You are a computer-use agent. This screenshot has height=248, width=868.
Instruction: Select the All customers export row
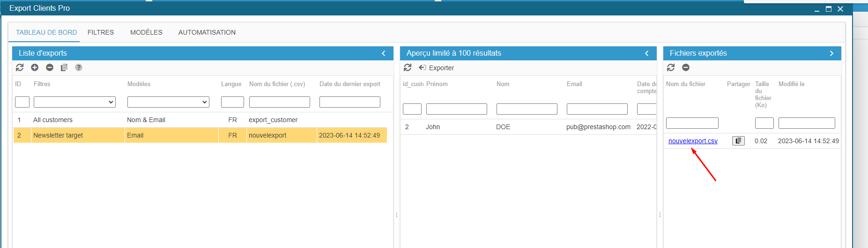53,120
